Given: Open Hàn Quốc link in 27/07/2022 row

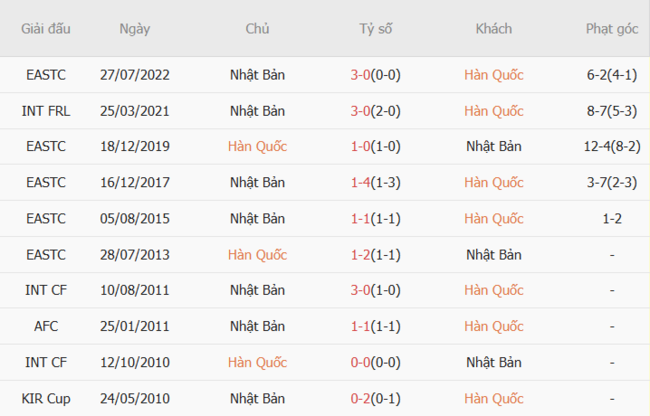Looking at the screenshot, I should pos(494,75).
